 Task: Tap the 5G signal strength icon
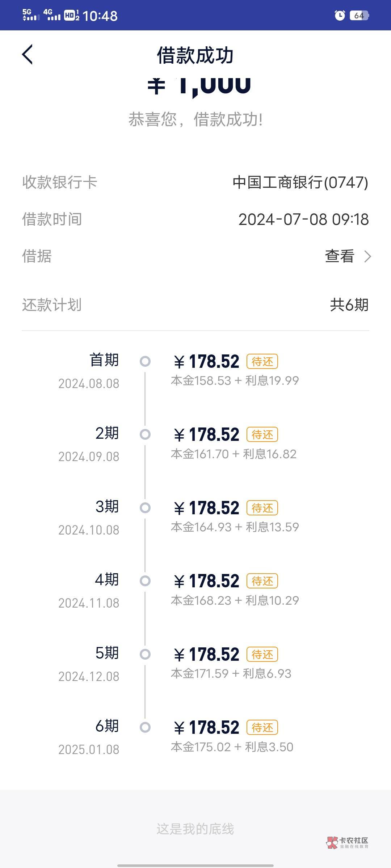(x=31, y=15)
